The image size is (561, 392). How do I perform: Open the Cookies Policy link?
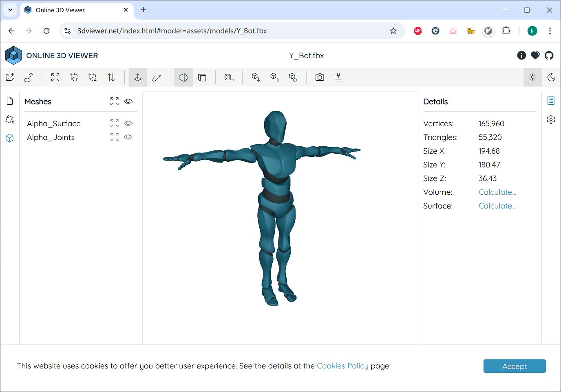342,366
